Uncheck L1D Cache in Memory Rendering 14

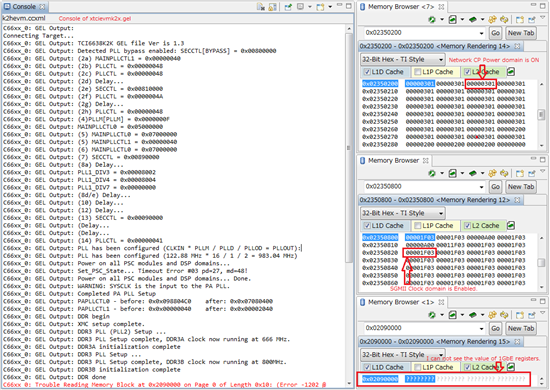(367, 72)
